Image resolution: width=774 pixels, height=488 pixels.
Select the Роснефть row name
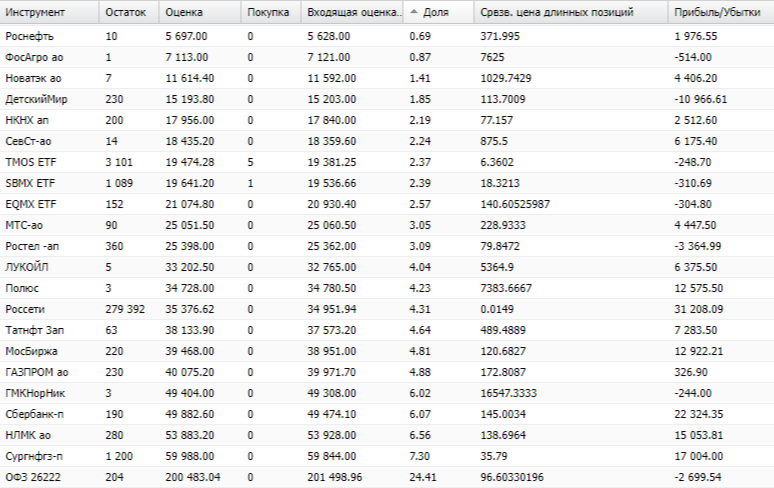[x=29, y=37]
